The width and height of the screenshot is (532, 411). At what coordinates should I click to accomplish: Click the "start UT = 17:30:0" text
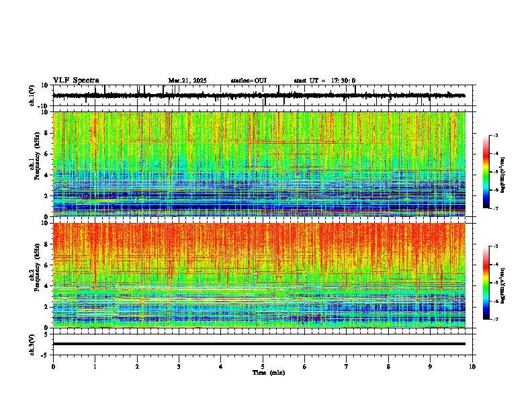tap(324, 81)
